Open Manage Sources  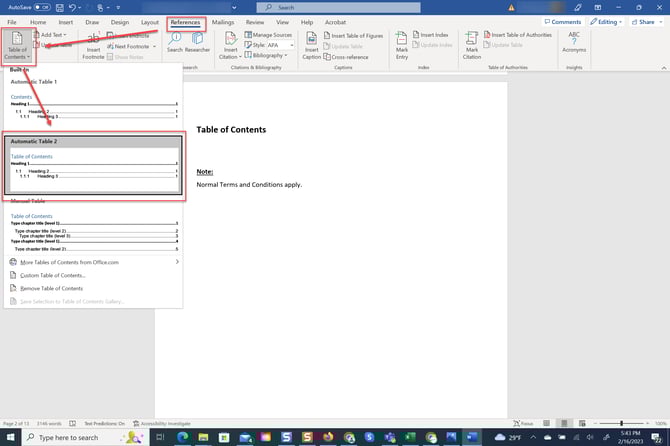(268, 35)
